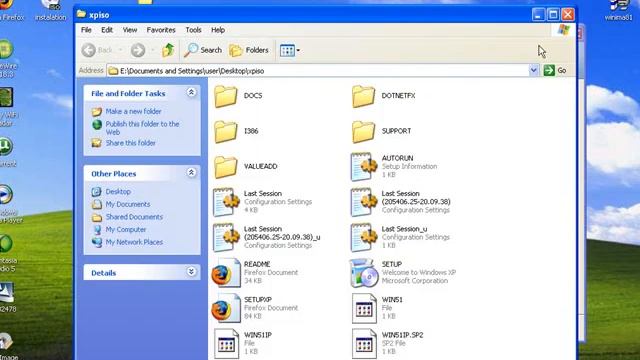Click Share this folder
640x360 pixels.
[x=130, y=143]
